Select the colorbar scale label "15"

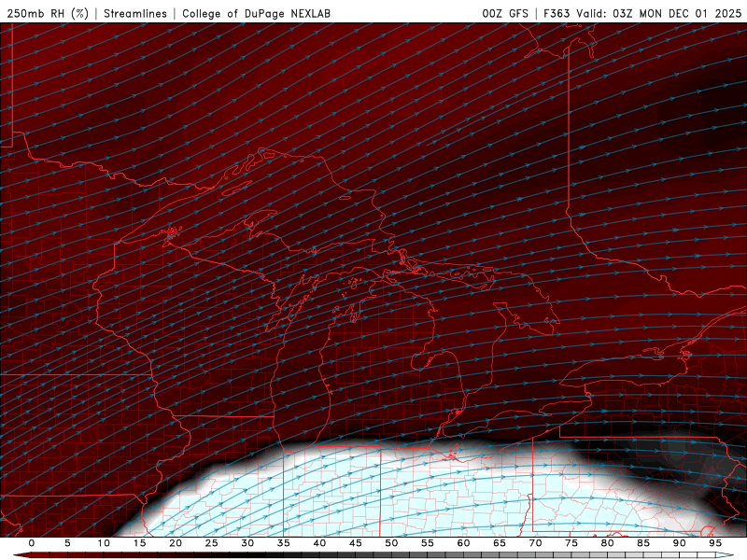139,543
